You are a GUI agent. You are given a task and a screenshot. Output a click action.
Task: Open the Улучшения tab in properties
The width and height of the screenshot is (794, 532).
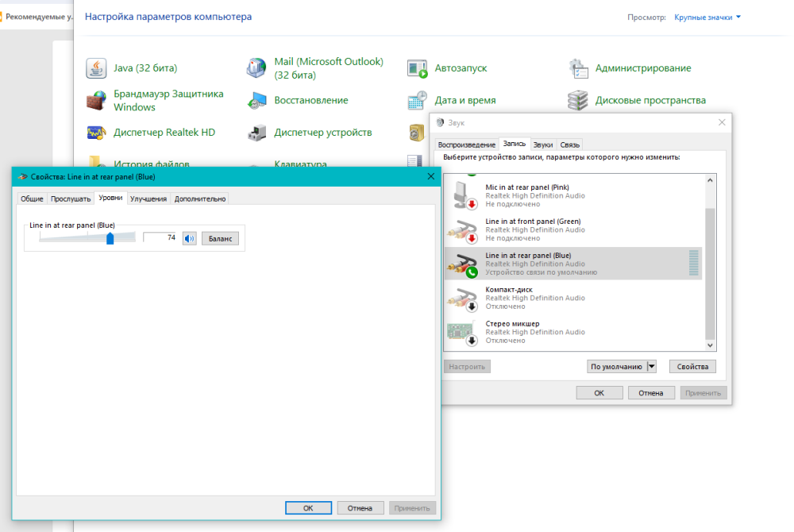pyautogui.click(x=148, y=199)
